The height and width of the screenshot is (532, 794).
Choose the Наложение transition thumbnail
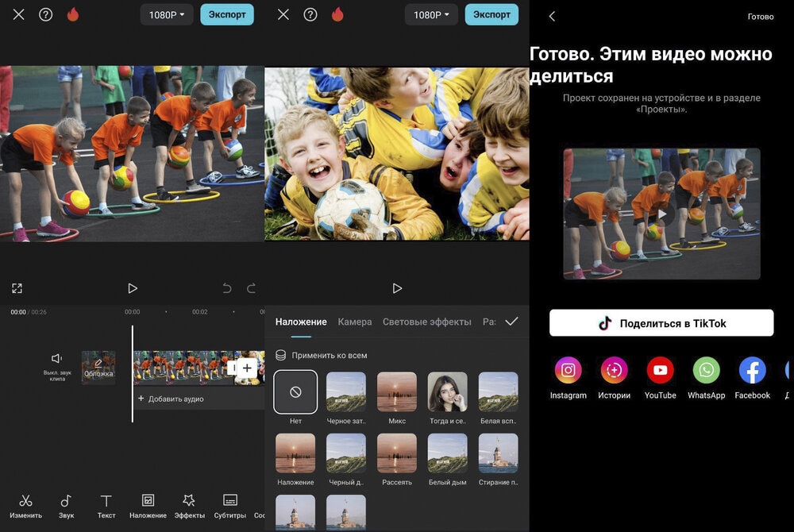click(295, 453)
